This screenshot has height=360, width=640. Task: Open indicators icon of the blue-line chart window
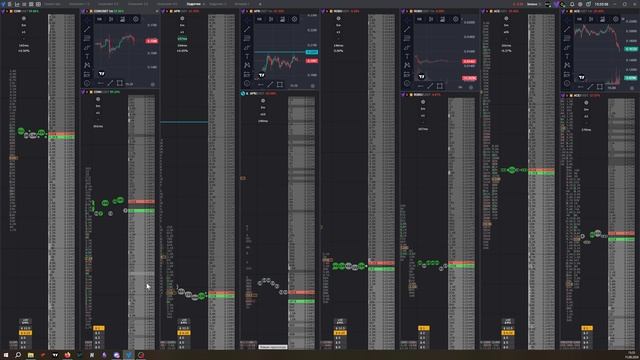282,19
